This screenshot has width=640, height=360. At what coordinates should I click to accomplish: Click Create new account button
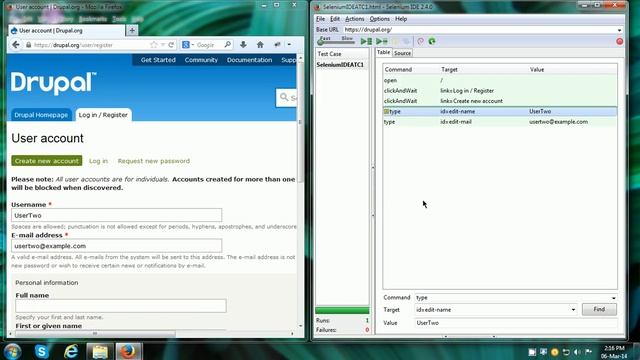[x=47, y=161]
